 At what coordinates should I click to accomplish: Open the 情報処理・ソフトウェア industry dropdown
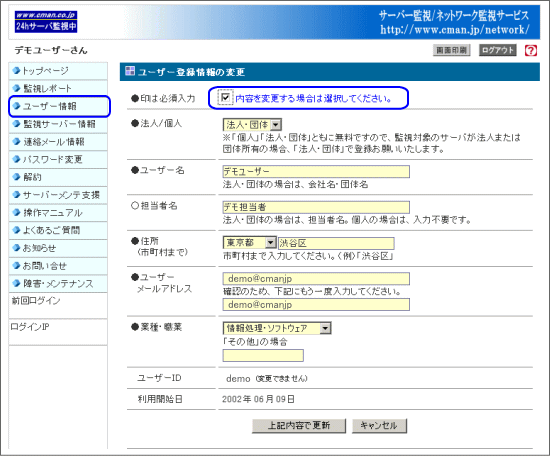pos(277,328)
